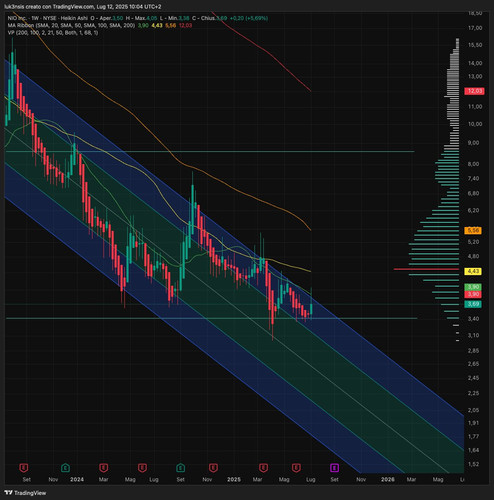Screen dimensions: 494x500
Task: Click the red point-of-control volume profile line
Action: click(x=426, y=269)
